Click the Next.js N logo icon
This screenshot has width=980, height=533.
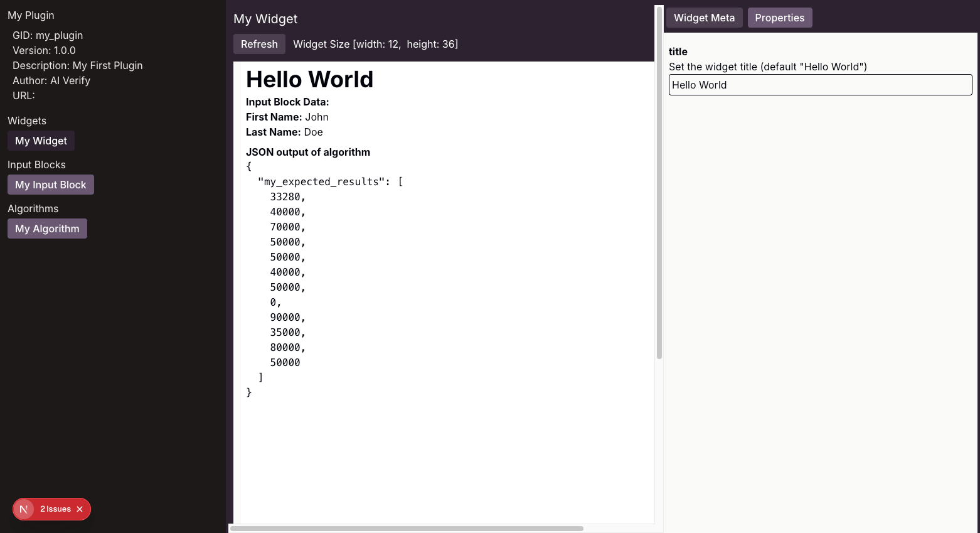[24, 509]
